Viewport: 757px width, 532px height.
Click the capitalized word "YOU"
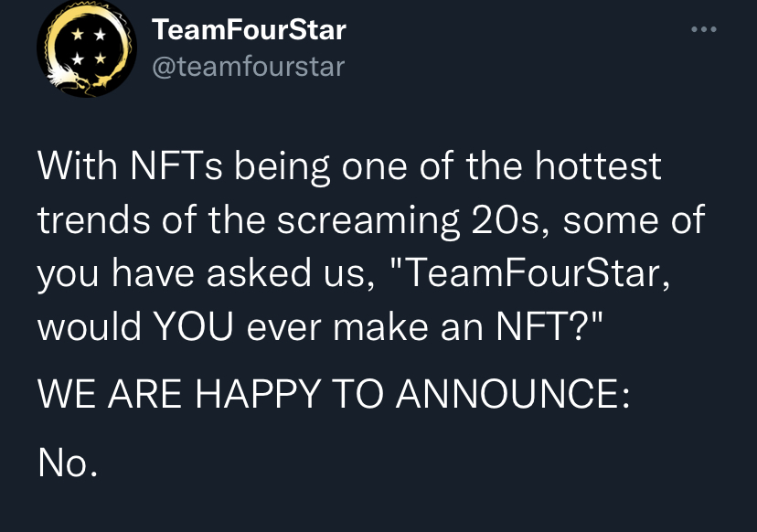click(193, 327)
